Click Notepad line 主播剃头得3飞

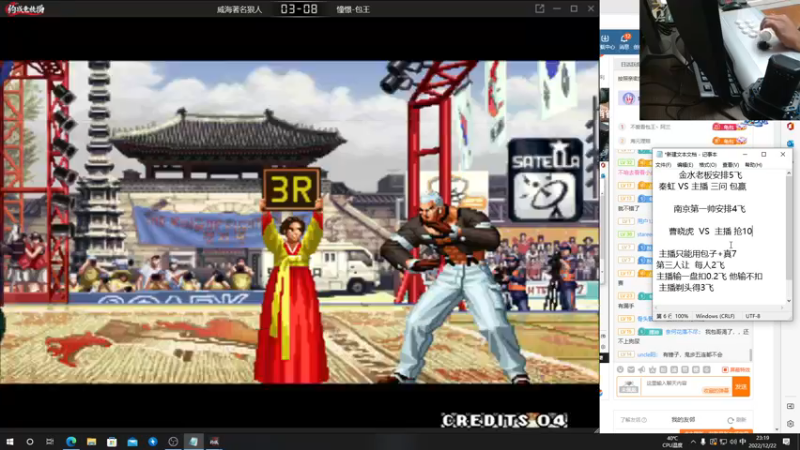click(686, 288)
